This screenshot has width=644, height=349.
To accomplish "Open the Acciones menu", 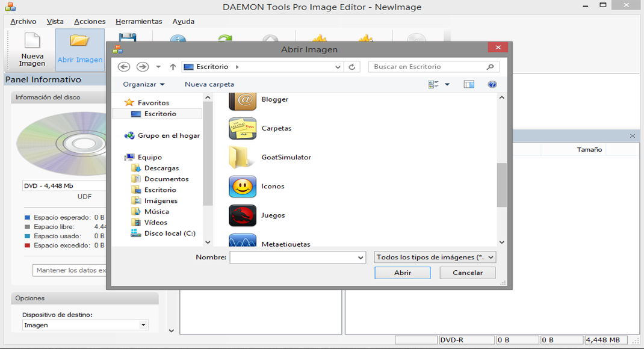I will coord(89,21).
